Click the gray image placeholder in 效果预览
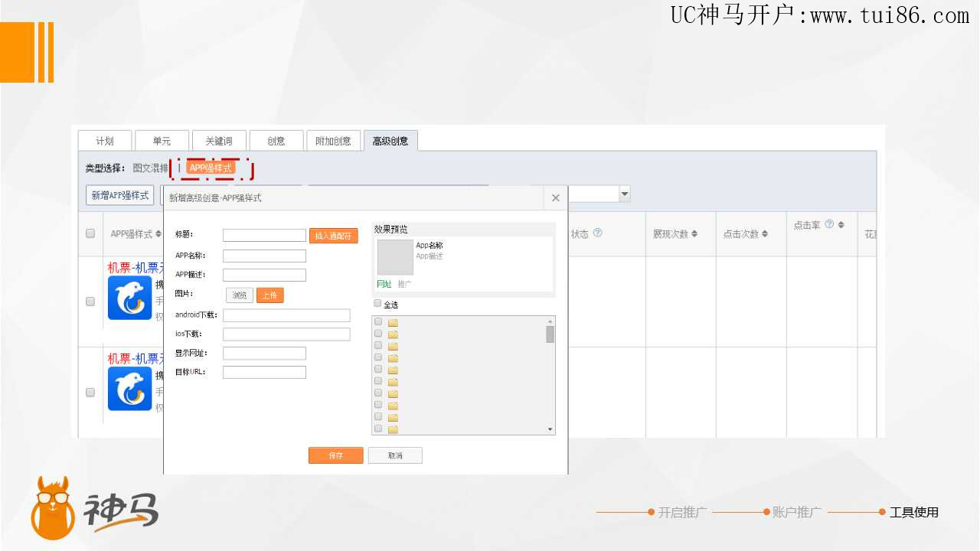 pos(395,257)
